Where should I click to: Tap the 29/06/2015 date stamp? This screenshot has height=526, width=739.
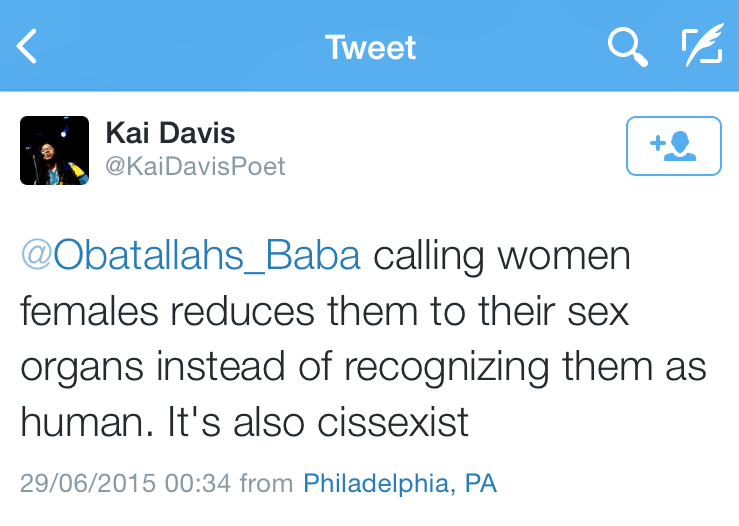click(88, 484)
